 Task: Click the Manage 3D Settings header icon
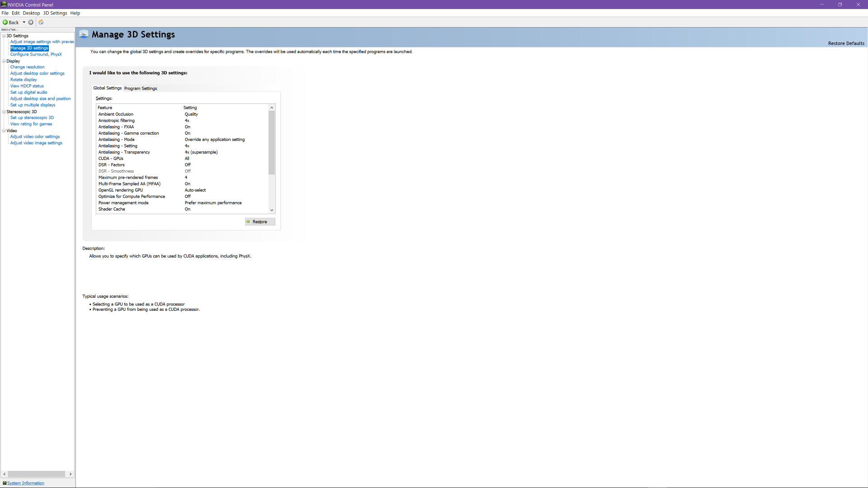[84, 34]
